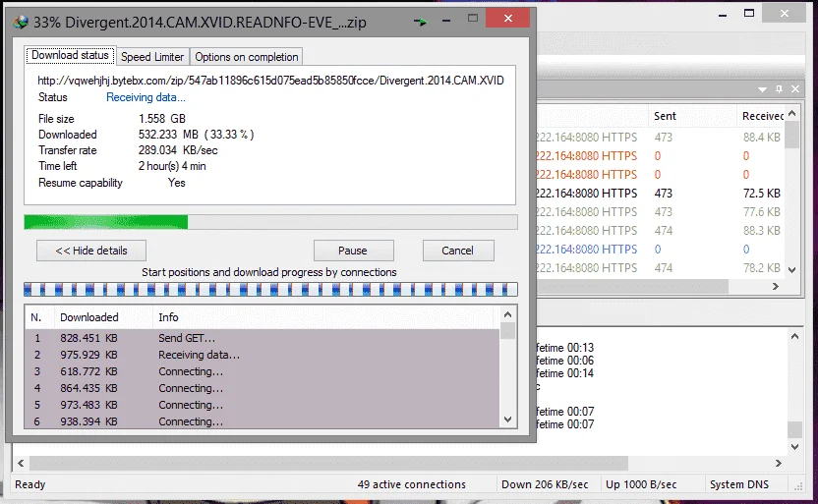Screen dimensions: 818x504
Task: Select connection 5 row 973.483 KB
Action: point(263,405)
